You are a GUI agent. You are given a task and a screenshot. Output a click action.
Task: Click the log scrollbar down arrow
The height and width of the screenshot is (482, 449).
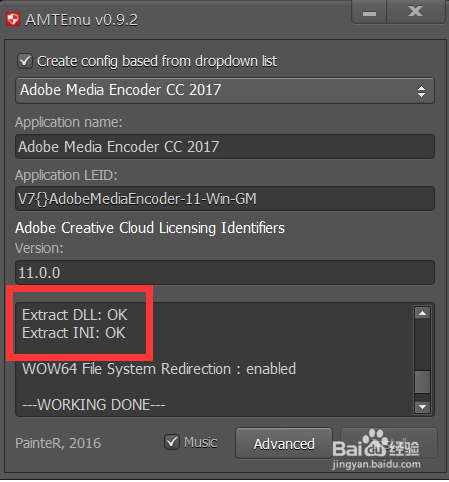pyautogui.click(x=422, y=406)
